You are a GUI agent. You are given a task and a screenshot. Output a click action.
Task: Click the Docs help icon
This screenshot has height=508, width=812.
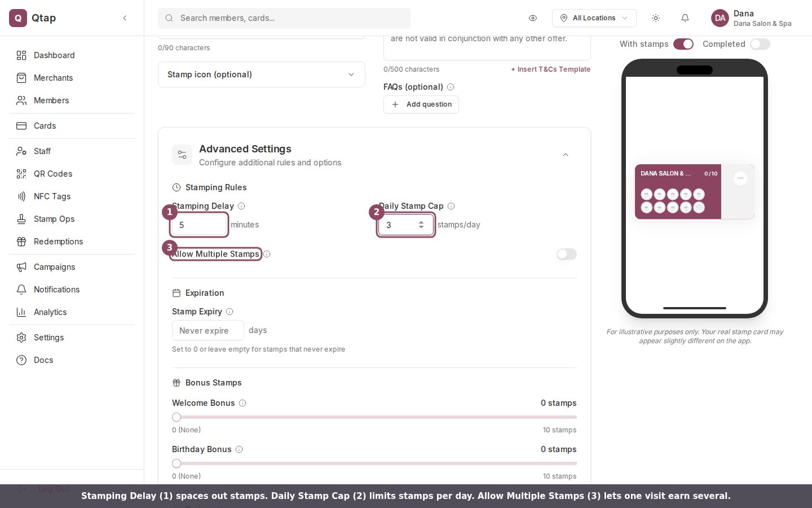click(x=21, y=360)
